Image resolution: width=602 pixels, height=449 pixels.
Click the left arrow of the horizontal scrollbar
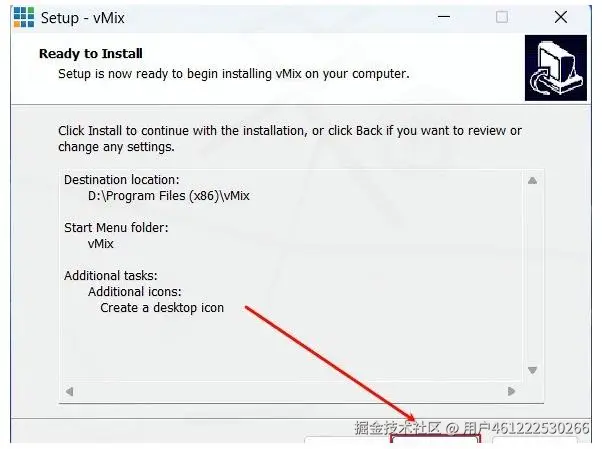point(69,391)
